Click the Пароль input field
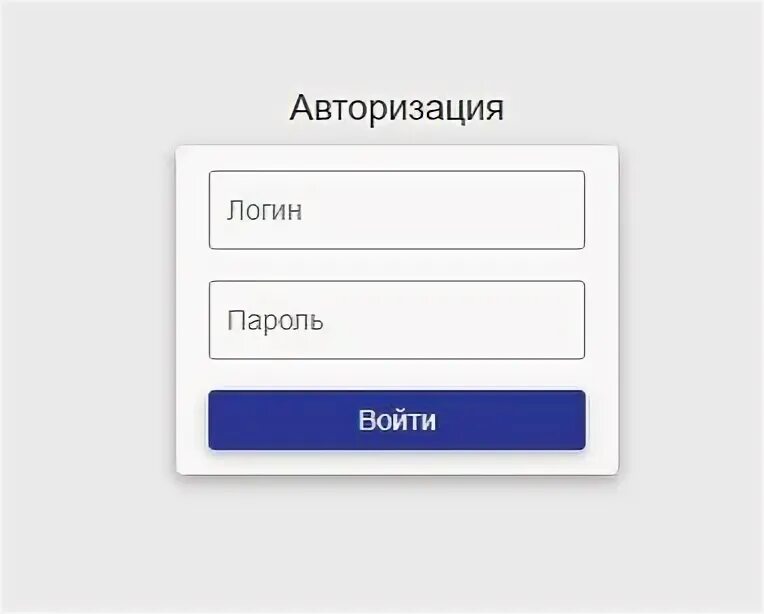Viewport: 764px width, 614px height. 397,320
